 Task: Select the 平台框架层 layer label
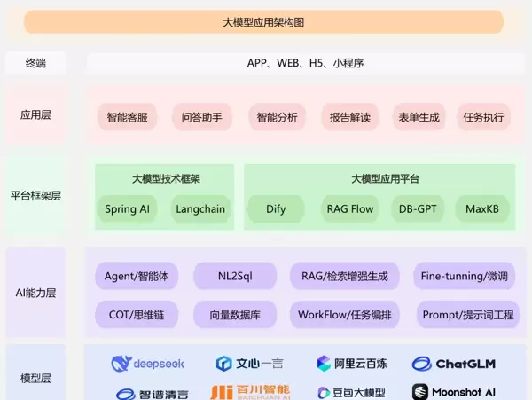[x=35, y=196]
